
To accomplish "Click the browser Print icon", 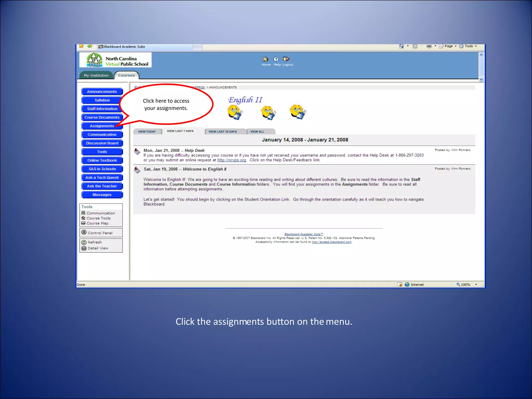I will point(429,46).
